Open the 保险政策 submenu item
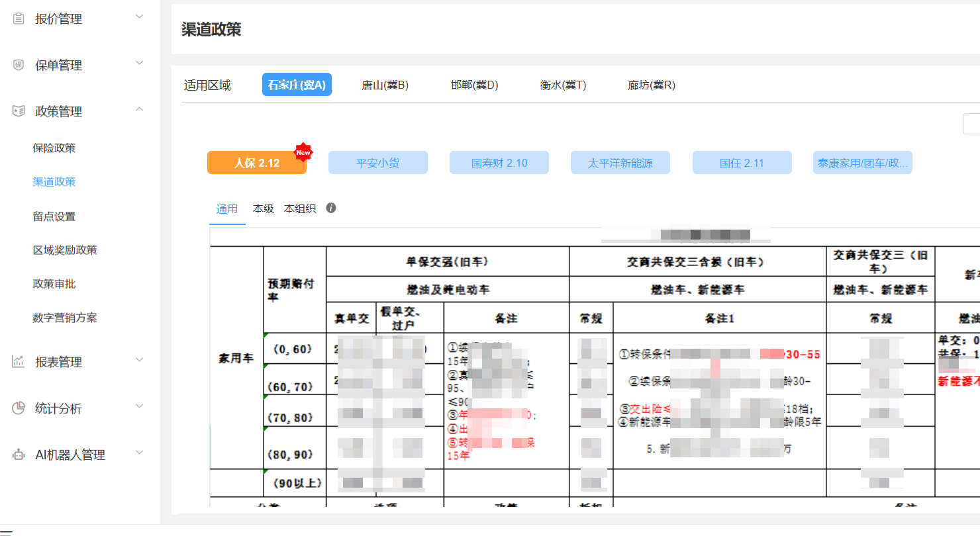Image resolution: width=980 pixels, height=536 pixels. click(x=54, y=148)
